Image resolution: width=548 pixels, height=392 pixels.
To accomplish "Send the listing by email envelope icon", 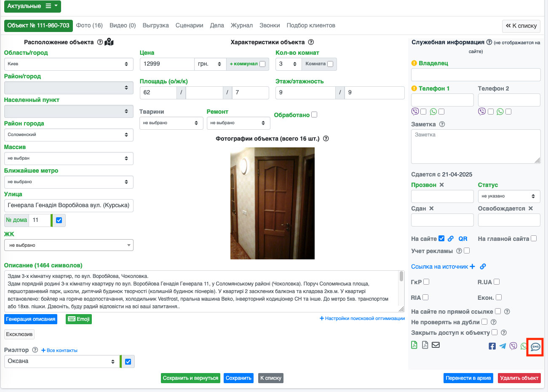I will (436, 345).
